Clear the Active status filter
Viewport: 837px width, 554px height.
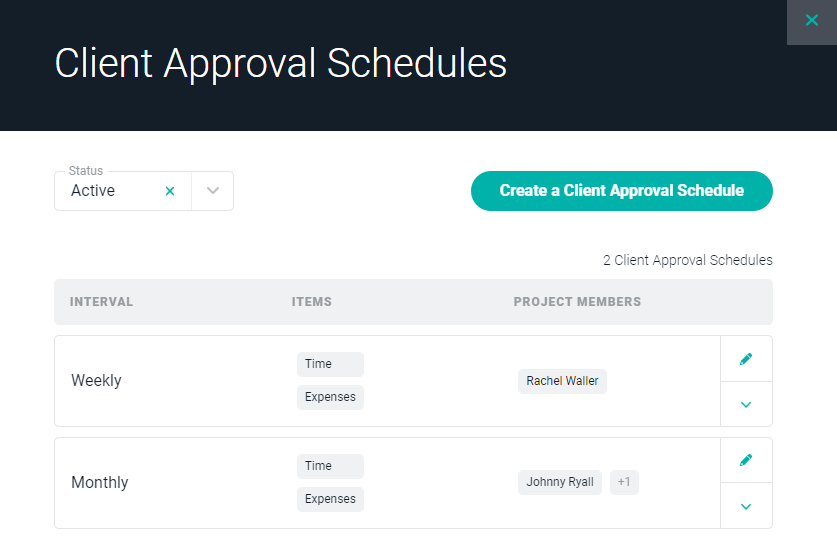(x=170, y=191)
